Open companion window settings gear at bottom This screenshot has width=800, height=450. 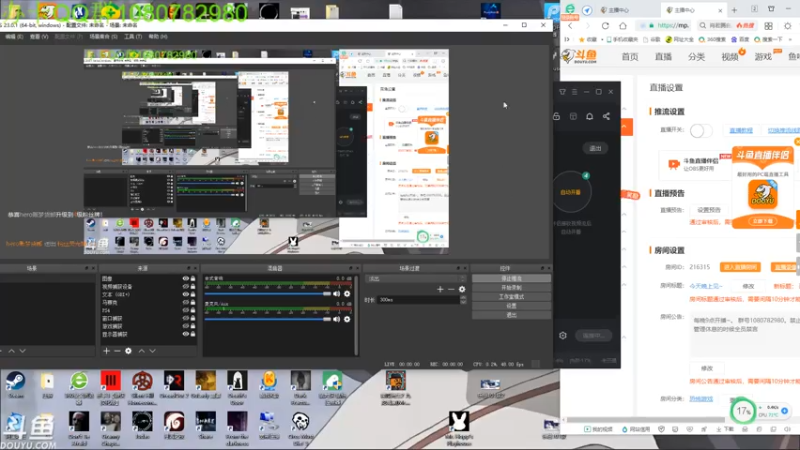563,336
